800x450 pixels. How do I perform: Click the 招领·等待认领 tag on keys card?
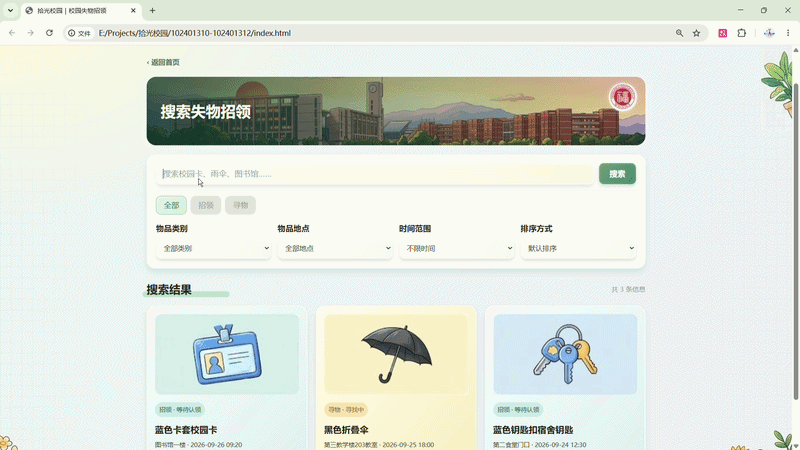click(x=518, y=410)
